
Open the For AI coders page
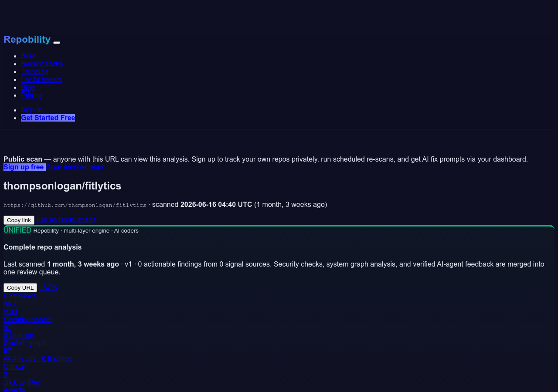pyautogui.click(x=41, y=79)
